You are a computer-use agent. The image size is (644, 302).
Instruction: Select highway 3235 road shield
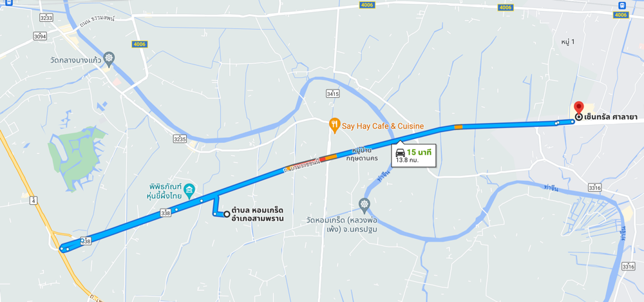point(180,138)
